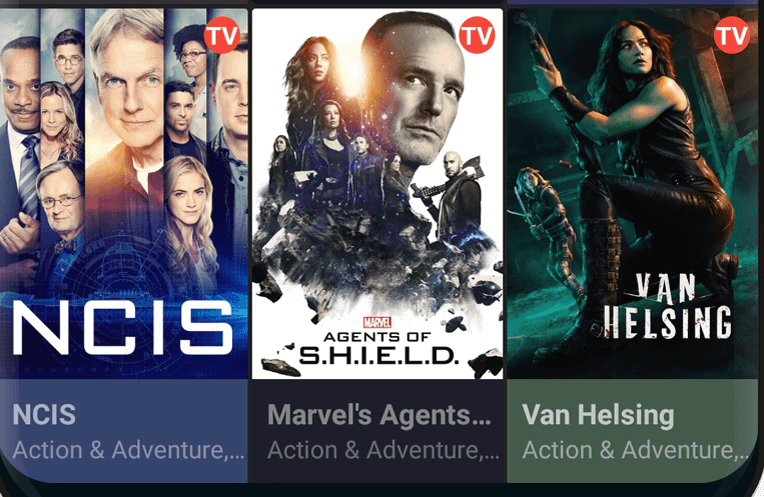The width and height of the screenshot is (764, 497).
Task: Click the TV badge on the NCIS poster
Action: pos(222,35)
